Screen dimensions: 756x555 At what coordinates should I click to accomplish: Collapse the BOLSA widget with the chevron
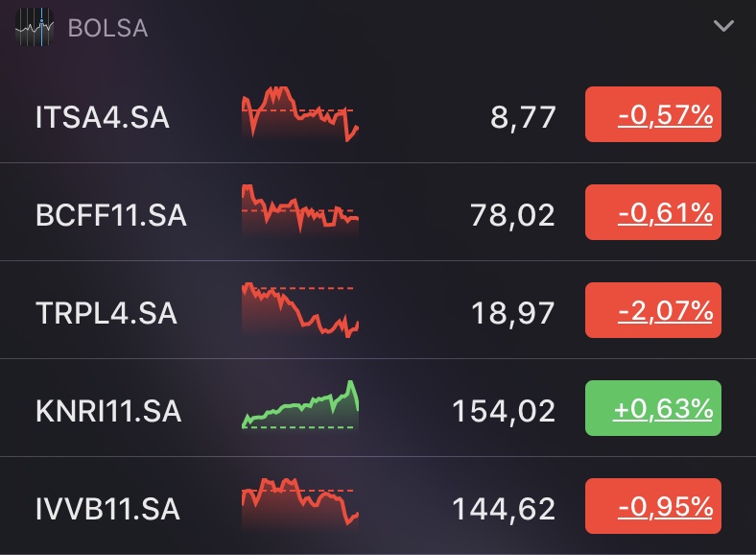click(x=723, y=26)
